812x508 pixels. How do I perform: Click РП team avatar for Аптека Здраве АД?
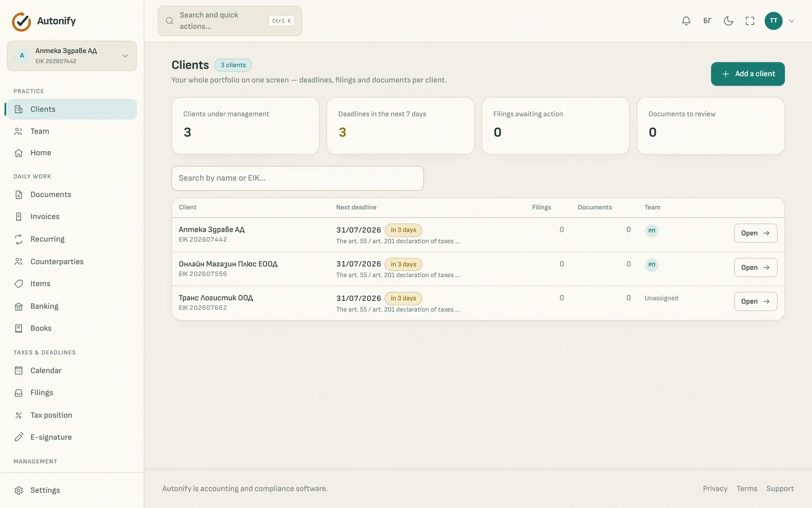652,230
